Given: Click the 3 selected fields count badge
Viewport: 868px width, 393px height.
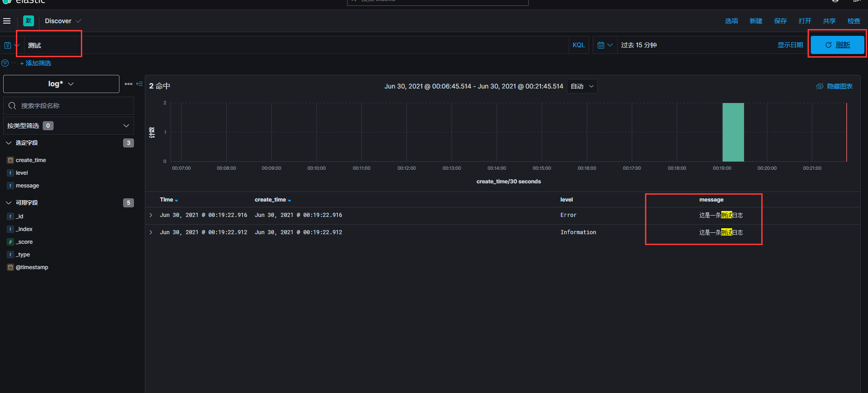Looking at the screenshot, I should (129, 143).
